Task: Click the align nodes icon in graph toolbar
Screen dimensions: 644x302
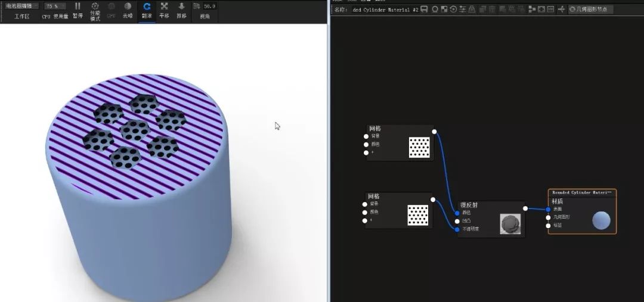Action: click(532, 9)
